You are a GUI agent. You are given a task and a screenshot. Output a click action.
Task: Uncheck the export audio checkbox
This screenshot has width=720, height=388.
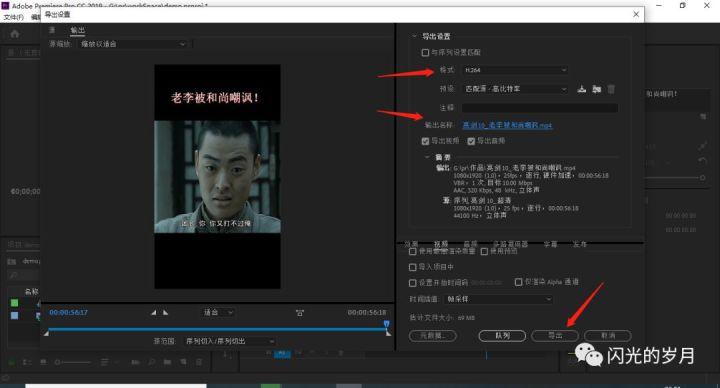pyautogui.click(x=471, y=141)
